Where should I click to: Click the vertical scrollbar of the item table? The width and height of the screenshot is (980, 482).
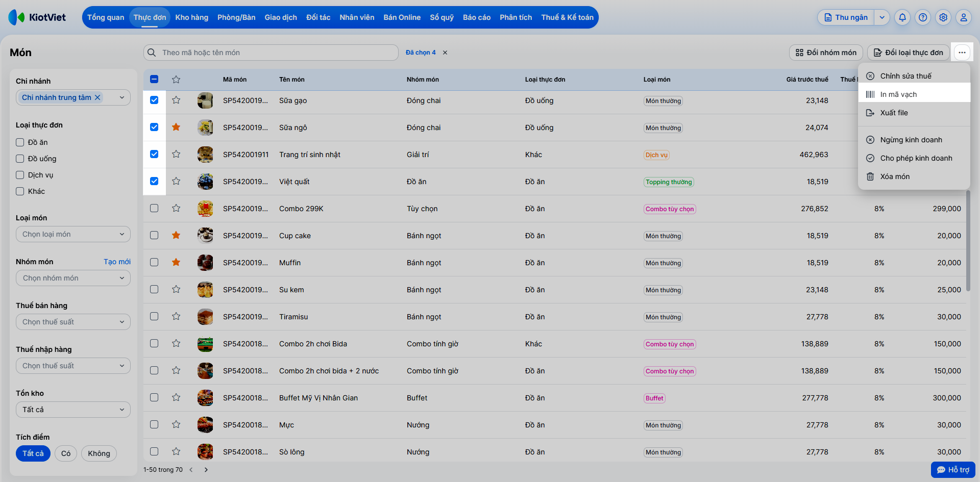(968, 240)
